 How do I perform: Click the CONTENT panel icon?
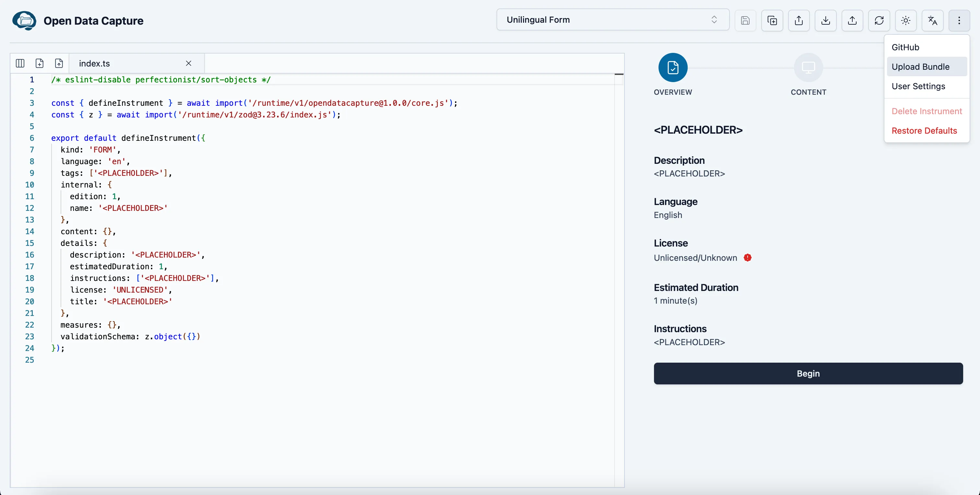(x=809, y=67)
